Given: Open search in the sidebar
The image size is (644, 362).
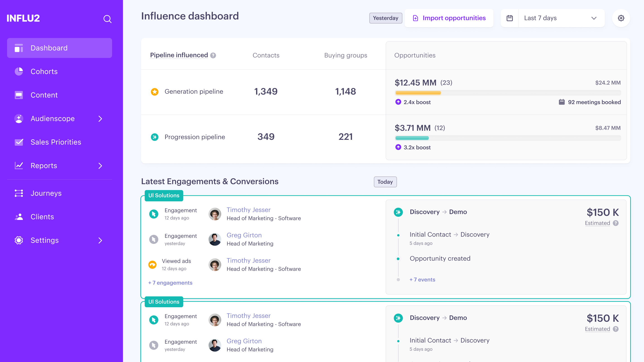Looking at the screenshot, I should (x=108, y=19).
